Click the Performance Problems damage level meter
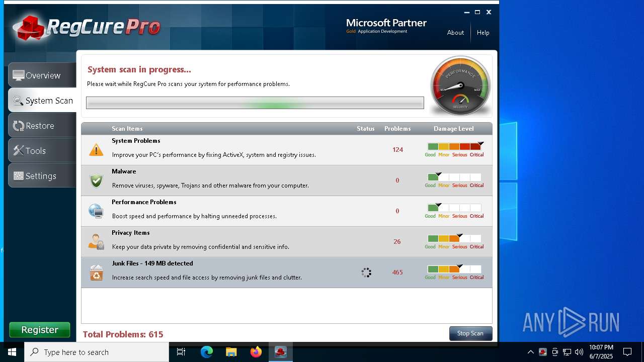This screenshot has height=362, width=644. [x=454, y=211]
